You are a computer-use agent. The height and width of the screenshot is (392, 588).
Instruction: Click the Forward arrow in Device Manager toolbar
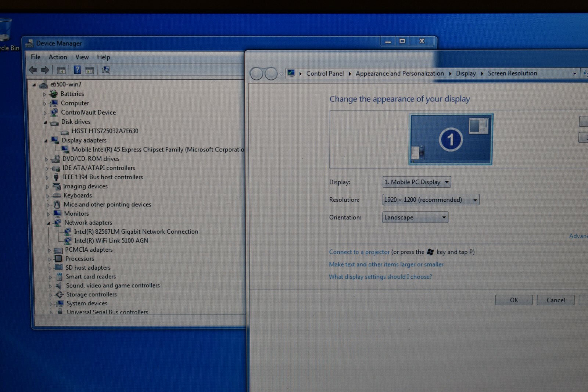[45, 70]
